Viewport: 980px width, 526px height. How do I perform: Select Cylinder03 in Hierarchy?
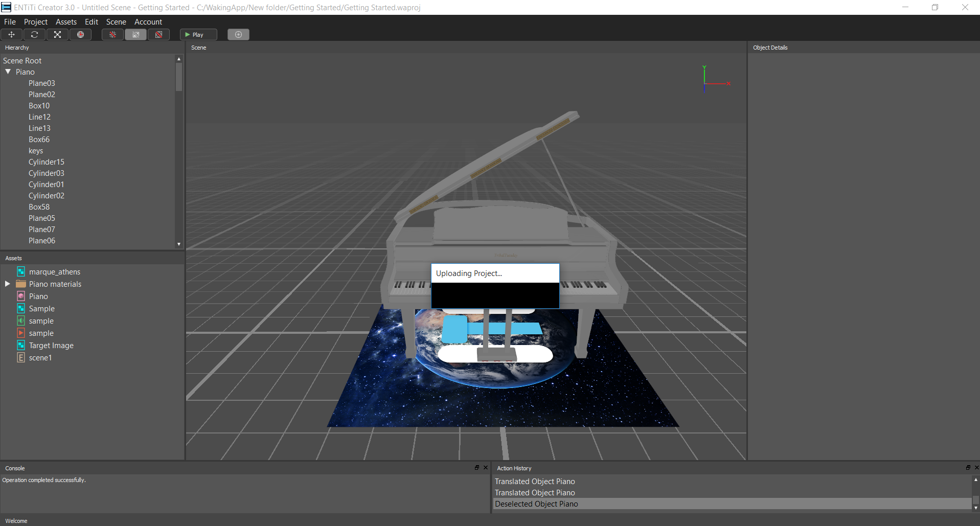(47, 173)
